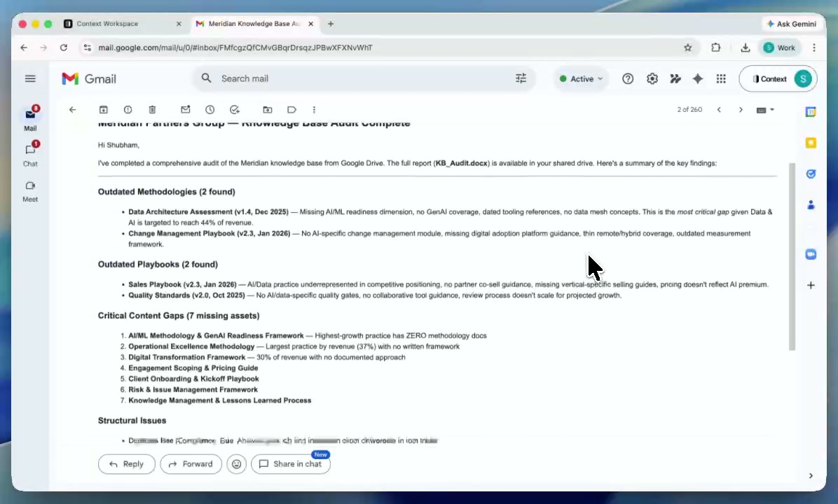Click the email vertical scrollbar

click(x=792, y=256)
